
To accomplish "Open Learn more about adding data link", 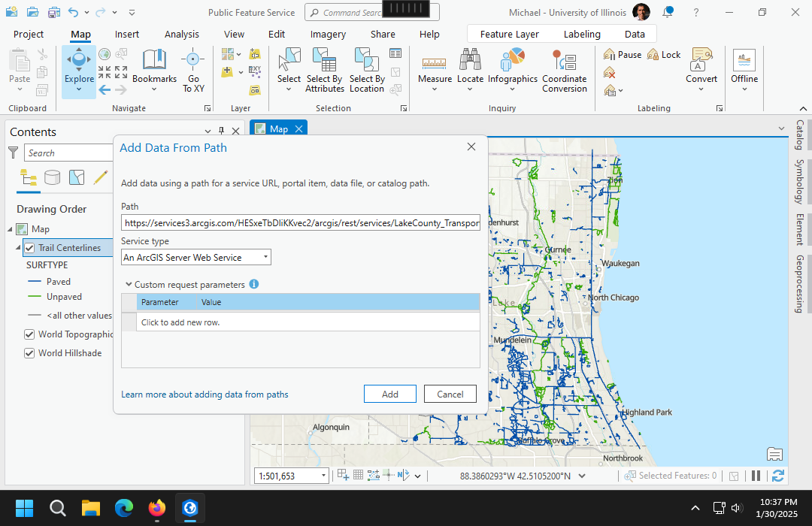I will 205,394.
